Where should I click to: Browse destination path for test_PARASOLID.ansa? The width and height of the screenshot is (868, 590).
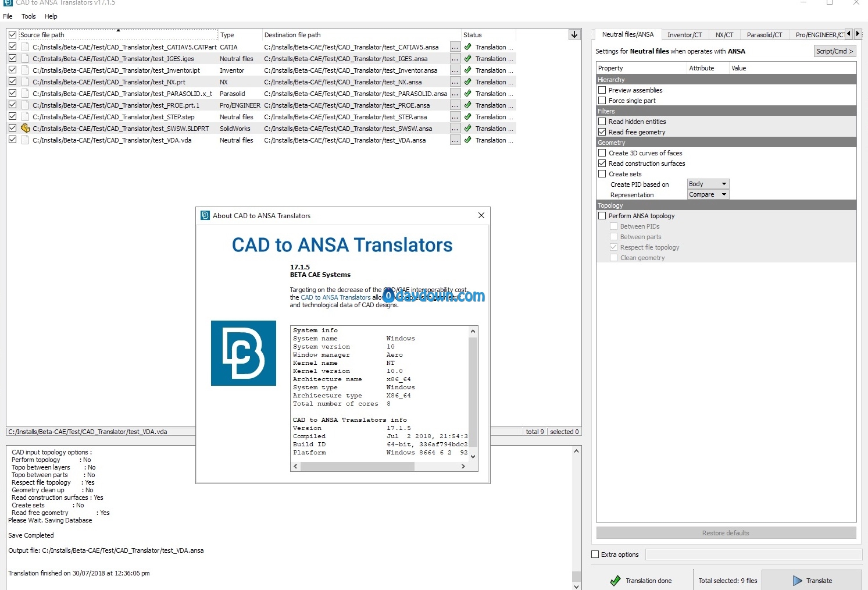455,94
